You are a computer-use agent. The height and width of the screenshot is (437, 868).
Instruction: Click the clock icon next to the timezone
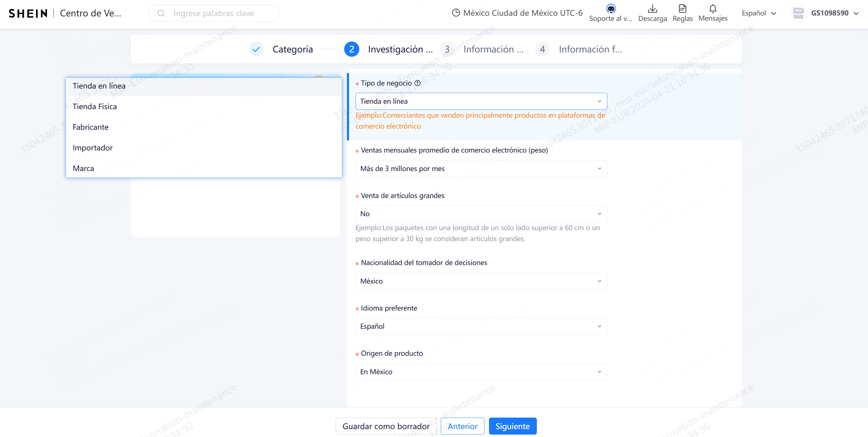point(456,12)
